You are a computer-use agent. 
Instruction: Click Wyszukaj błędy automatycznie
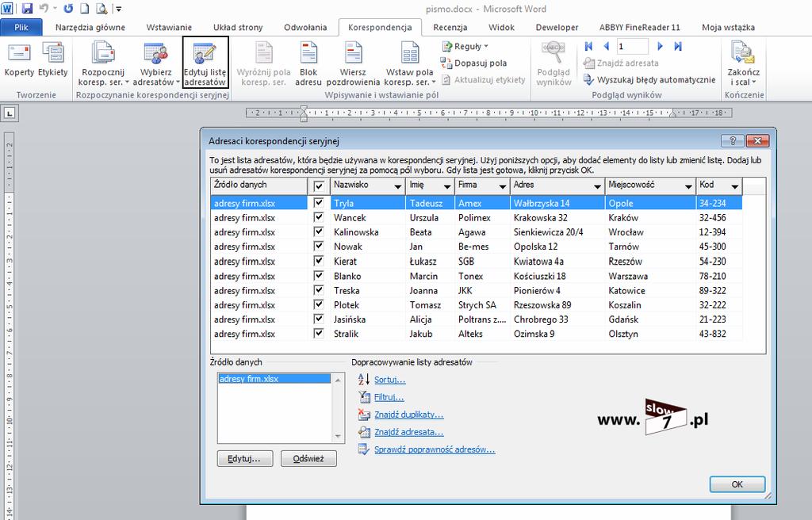[x=649, y=80]
